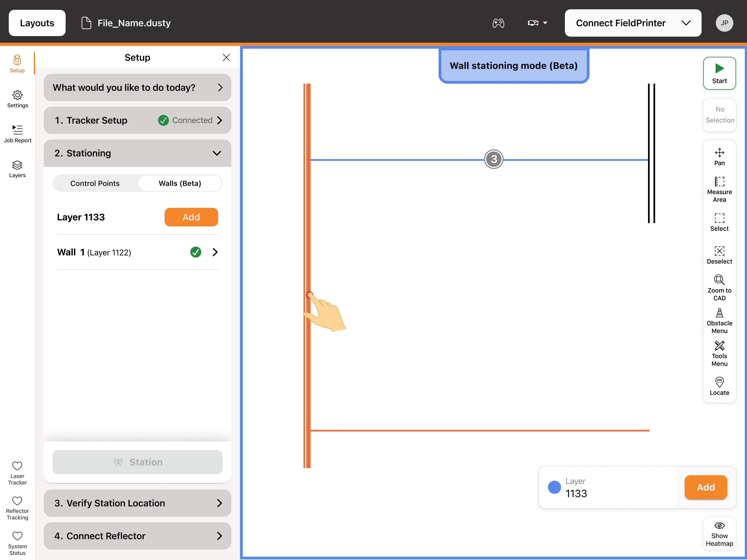Open the JP user avatar
The height and width of the screenshot is (560, 747).
[x=724, y=23]
